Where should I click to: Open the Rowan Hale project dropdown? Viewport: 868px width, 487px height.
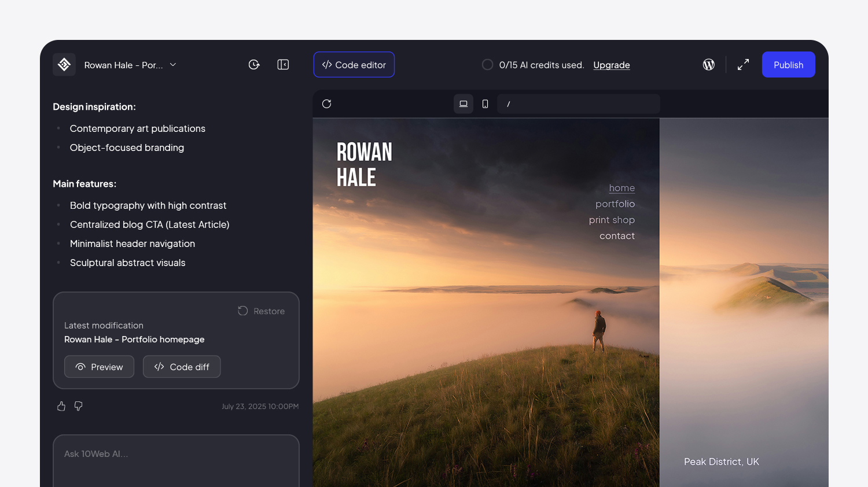click(172, 65)
